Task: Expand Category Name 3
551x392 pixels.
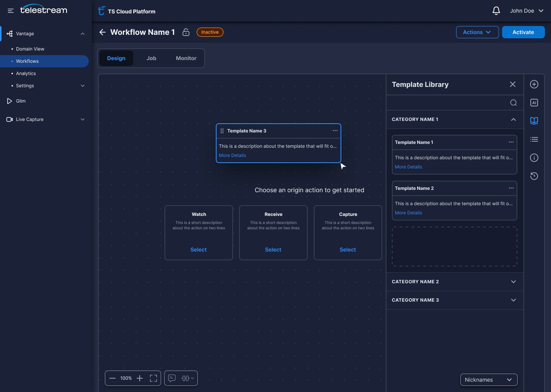Action: point(514,300)
